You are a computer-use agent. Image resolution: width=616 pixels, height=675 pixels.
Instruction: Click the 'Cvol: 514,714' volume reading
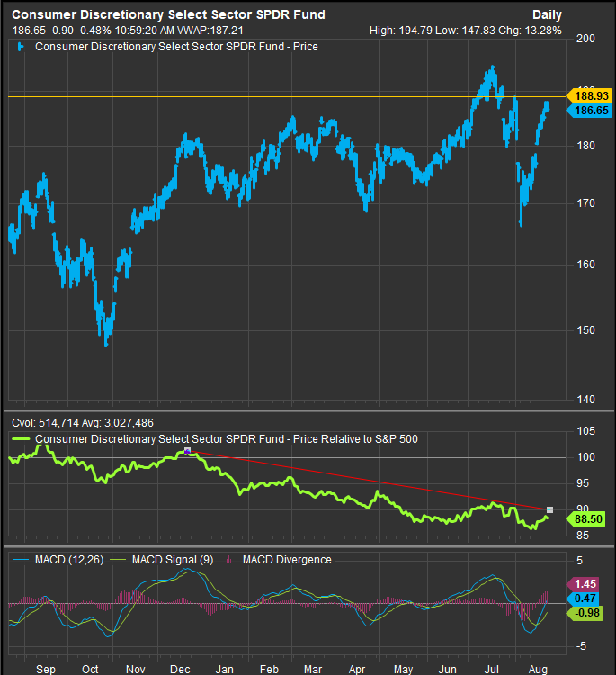(45, 423)
